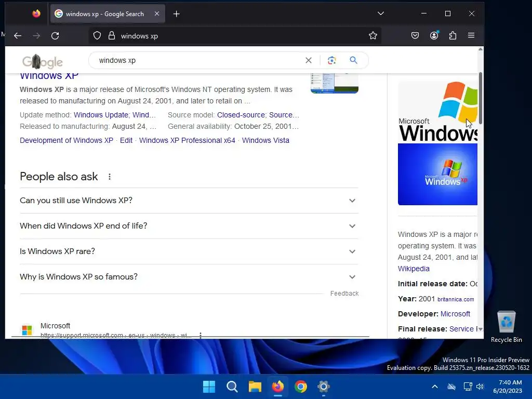532x399 pixels.
Task: Click the knowledge panel scroll down arrow
Action: (480, 329)
